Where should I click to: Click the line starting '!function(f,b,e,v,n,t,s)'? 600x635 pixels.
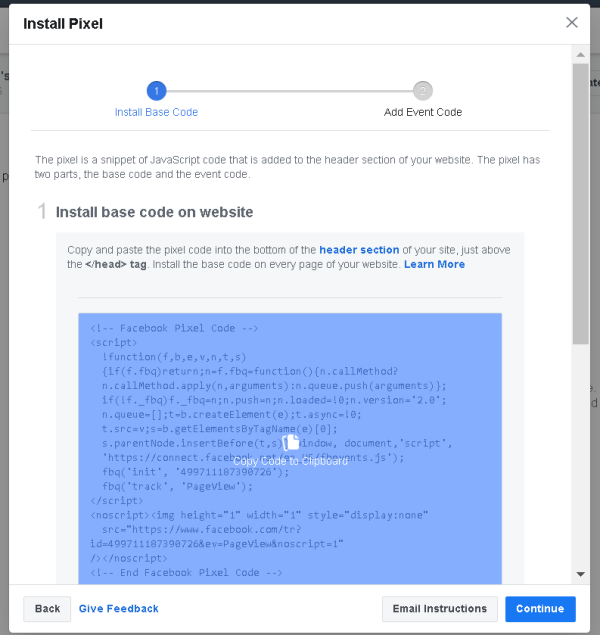tap(174, 357)
